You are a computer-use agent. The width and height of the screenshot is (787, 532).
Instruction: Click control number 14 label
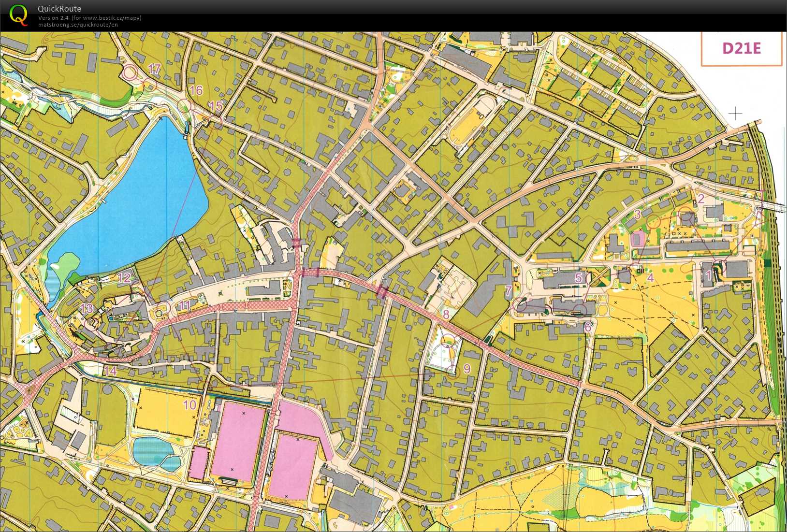point(110,371)
